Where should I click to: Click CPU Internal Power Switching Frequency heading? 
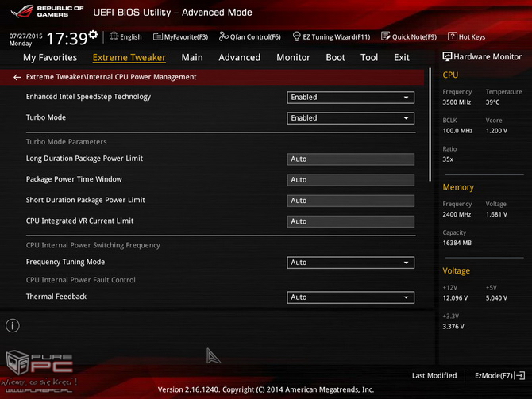pyautogui.click(x=93, y=245)
